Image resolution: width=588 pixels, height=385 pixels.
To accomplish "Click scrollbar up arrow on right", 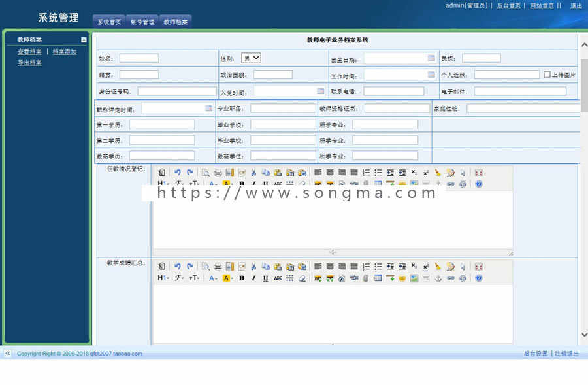I will click(584, 44).
